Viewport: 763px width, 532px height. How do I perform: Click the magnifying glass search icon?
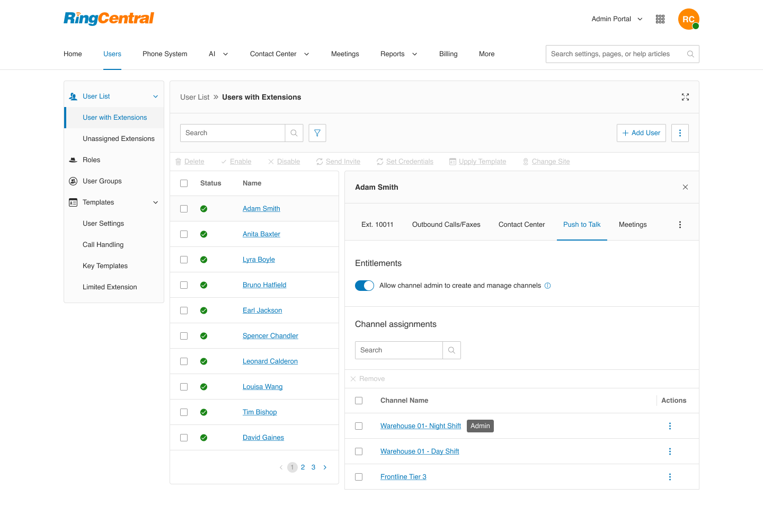(x=294, y=132)
